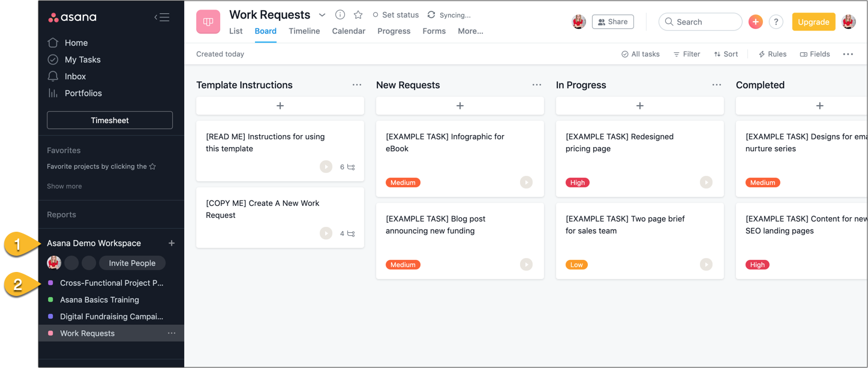
Task: Click Set status
Action: pyautogui.click(x=395, y=15)
